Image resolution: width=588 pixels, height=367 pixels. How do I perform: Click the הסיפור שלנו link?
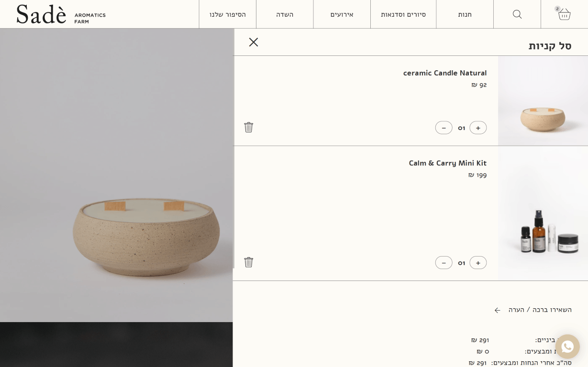tap(227, 14)
